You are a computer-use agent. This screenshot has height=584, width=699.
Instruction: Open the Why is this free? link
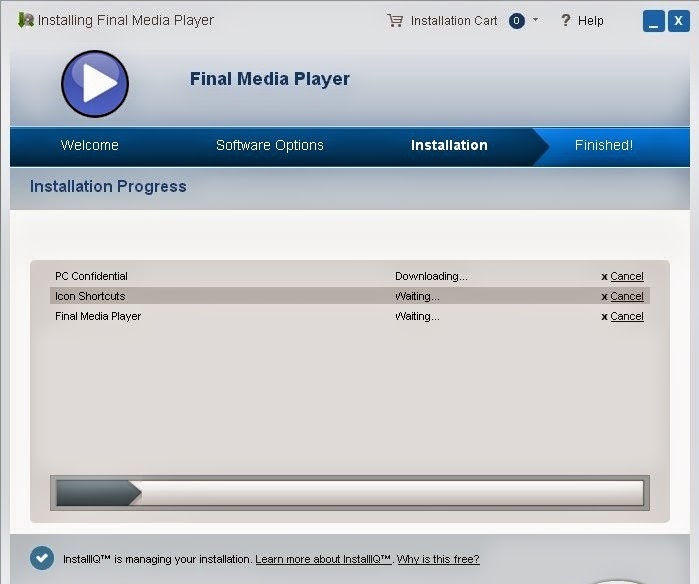438,559
